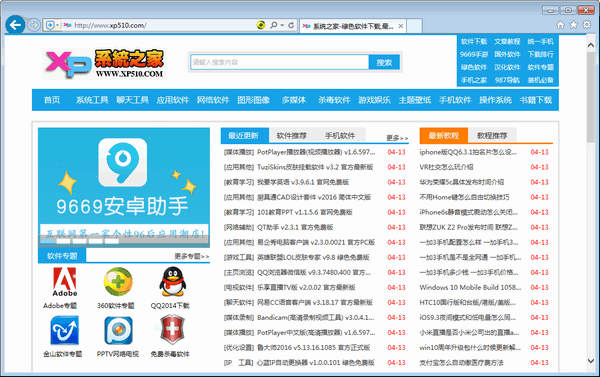600x377 pixels.
Task: Select second banner slide indicator
Action: pos(64,241)
